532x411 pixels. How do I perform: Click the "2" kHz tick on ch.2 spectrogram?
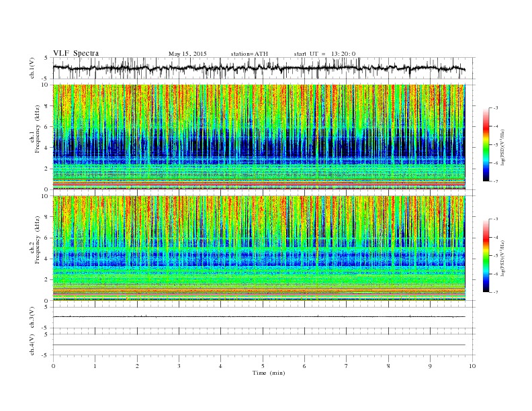pyautogui.click(x=47, y=280)
